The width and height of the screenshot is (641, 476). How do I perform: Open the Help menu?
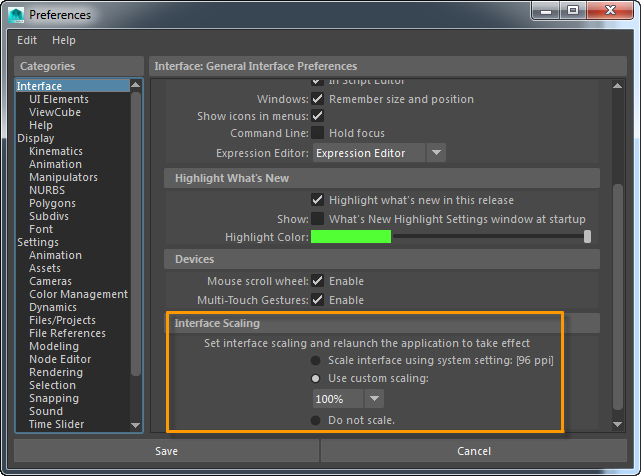pos(64,40)
